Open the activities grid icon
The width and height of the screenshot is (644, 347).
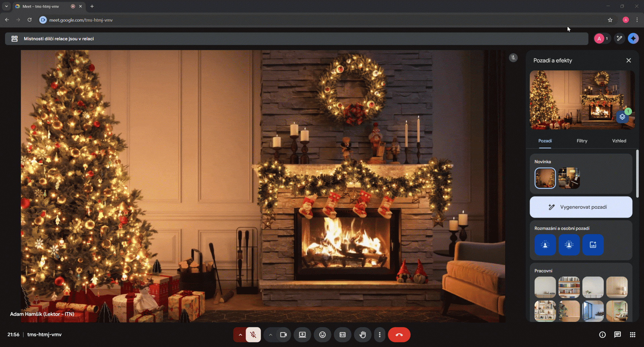633,335
